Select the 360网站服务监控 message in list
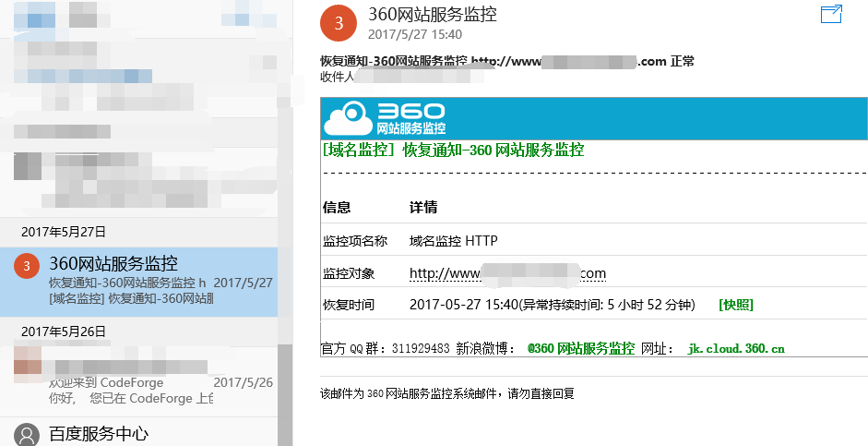The width and height of the screenshot is (868, 446). [x=138, y=282]
